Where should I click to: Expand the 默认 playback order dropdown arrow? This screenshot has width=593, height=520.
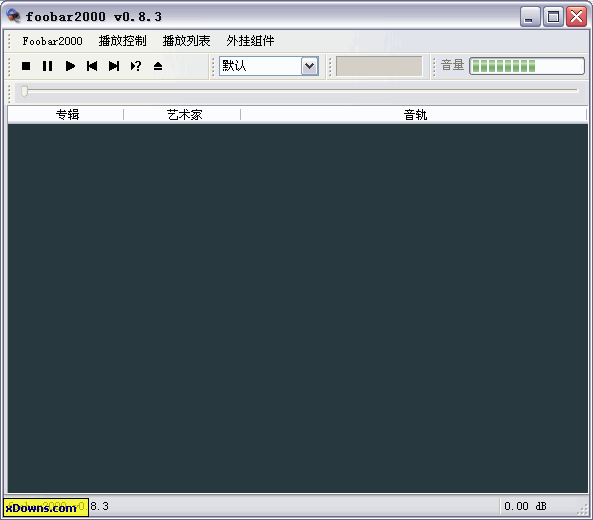pyautogui.click(x=309, y=66)
